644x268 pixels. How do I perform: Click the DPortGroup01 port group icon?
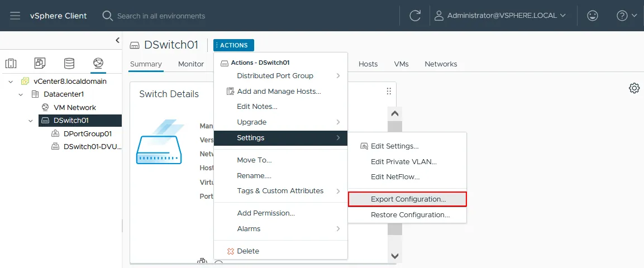(x=55, y=134)
